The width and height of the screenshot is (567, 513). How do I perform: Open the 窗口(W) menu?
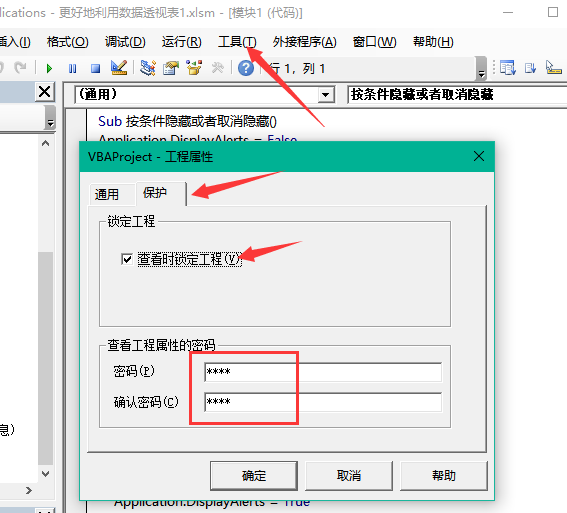[x=375, y=42]
